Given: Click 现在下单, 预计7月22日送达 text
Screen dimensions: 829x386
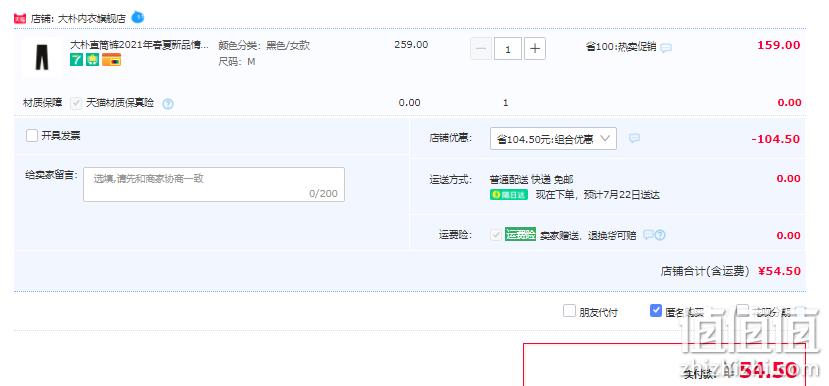Looking at the screenshot, I should pyautogui.click(x=598, y=195).
